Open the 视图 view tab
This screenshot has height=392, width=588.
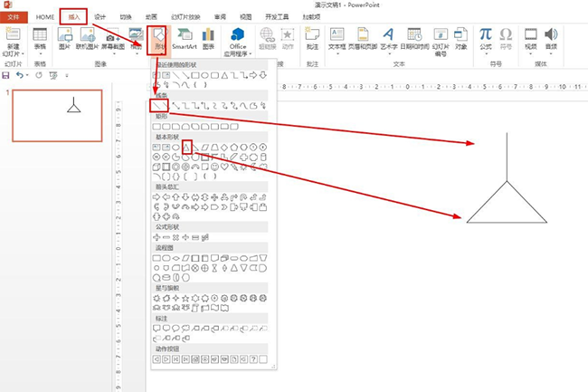[x=246, y=17]
